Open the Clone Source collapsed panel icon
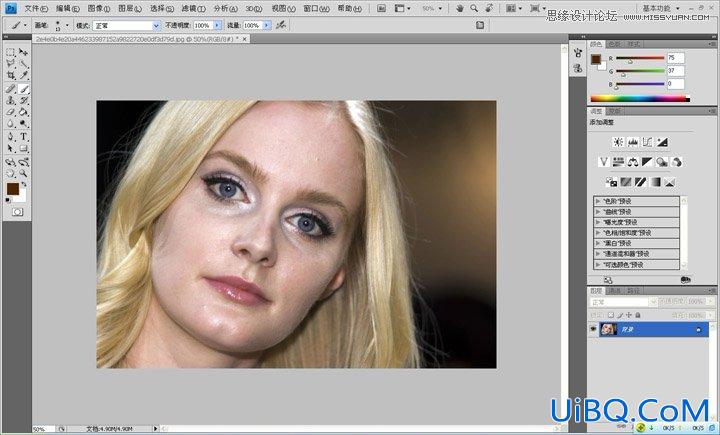Screen dimensions: 720x435 [x=578, y=69]
